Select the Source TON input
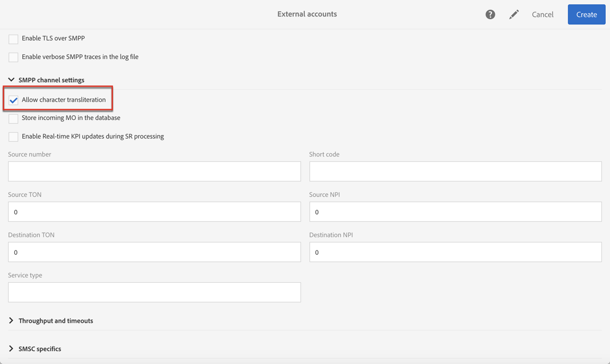 point(154,212)
